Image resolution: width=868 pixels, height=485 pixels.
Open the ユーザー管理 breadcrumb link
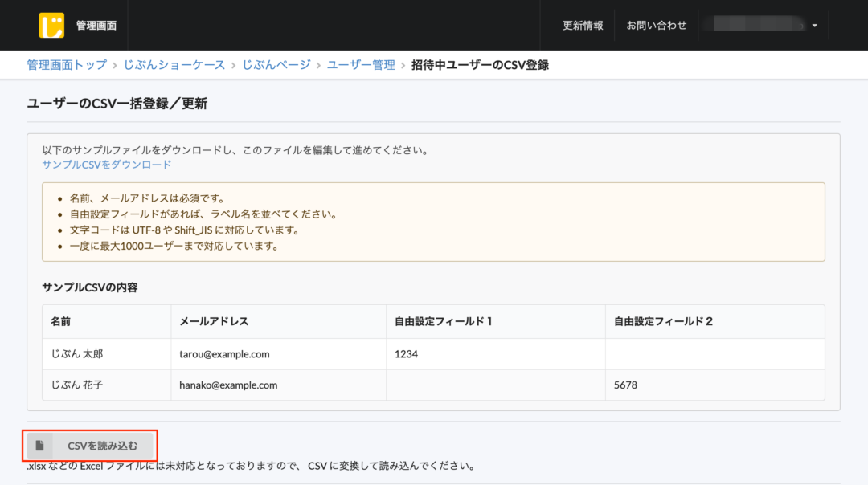(x=361, y=65)
